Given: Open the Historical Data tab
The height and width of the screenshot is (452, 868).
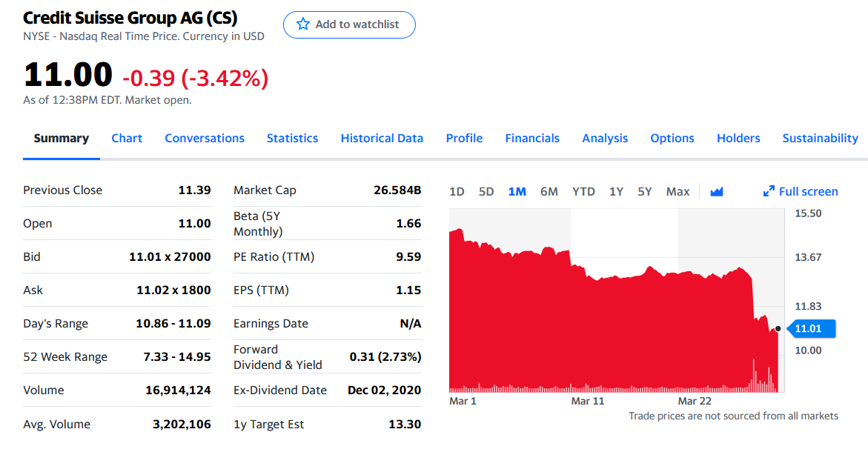Looking at the screenshot, I should [382, 139].
